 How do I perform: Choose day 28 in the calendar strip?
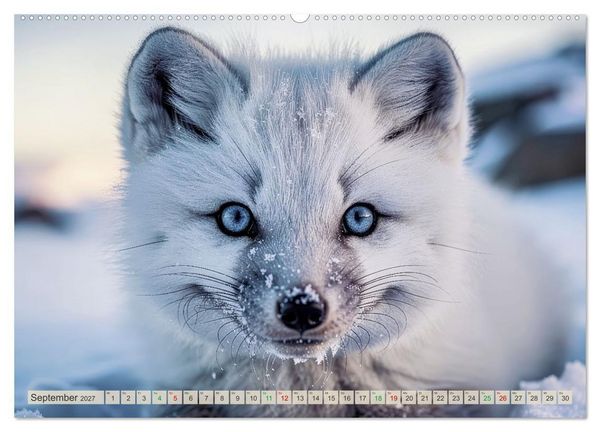534,398
